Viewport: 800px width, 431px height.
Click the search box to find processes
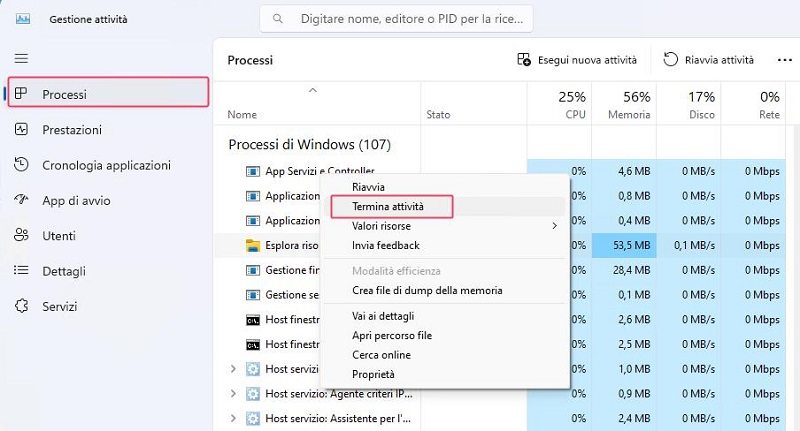(x=396, y=18)
